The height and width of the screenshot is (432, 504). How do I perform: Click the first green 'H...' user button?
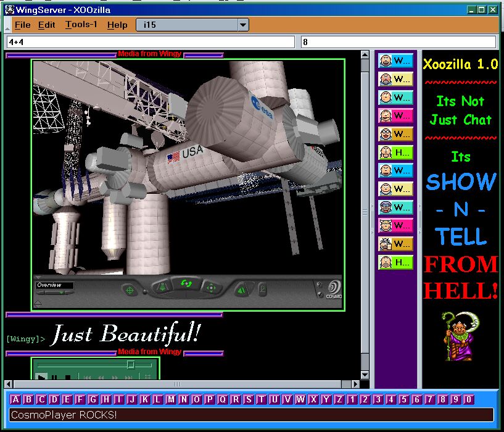pos(395,152)
